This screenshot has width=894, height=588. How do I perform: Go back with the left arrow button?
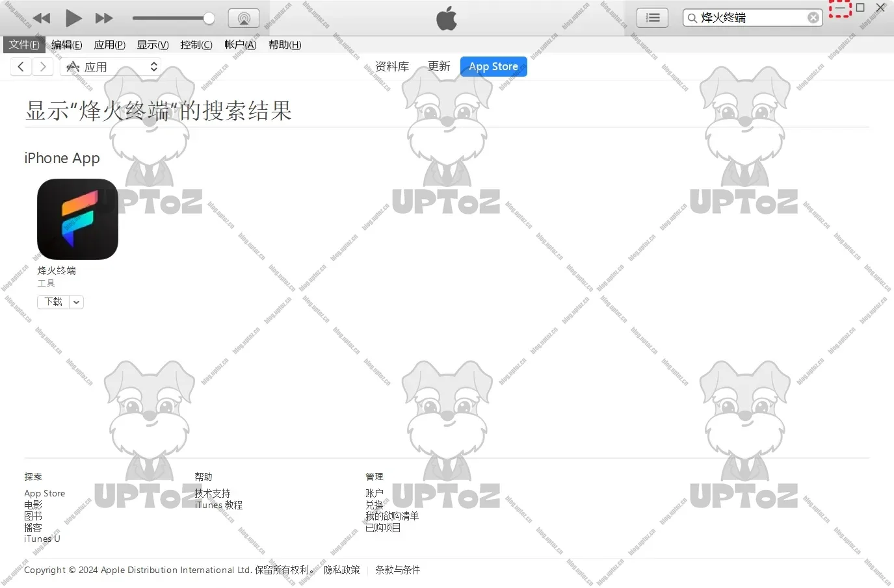21,66
